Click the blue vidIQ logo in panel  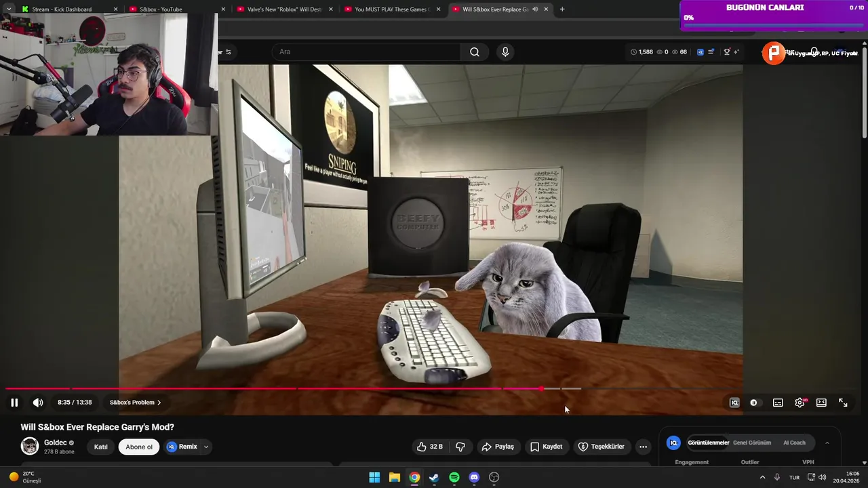[x=673, y=443]
